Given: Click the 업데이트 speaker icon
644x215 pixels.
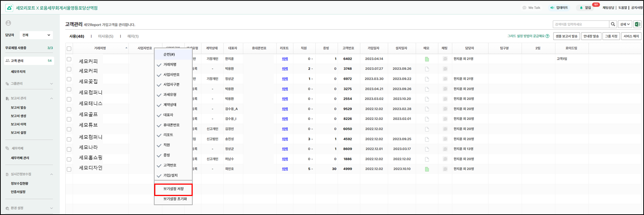Looking at the screenshot, I should click(552, 8).
